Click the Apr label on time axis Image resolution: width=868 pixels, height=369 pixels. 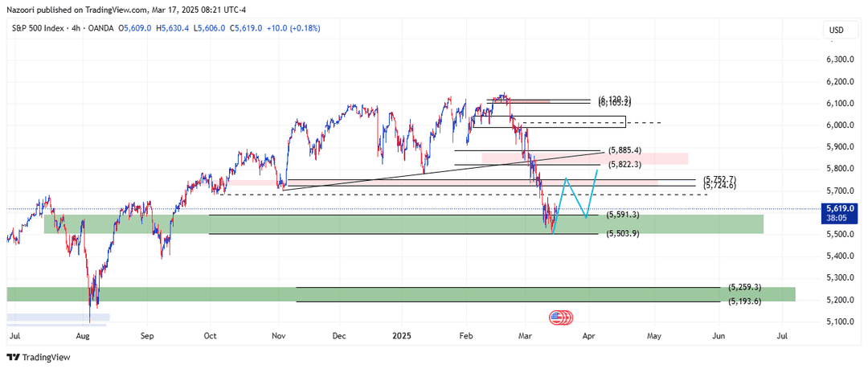[590, 336]
